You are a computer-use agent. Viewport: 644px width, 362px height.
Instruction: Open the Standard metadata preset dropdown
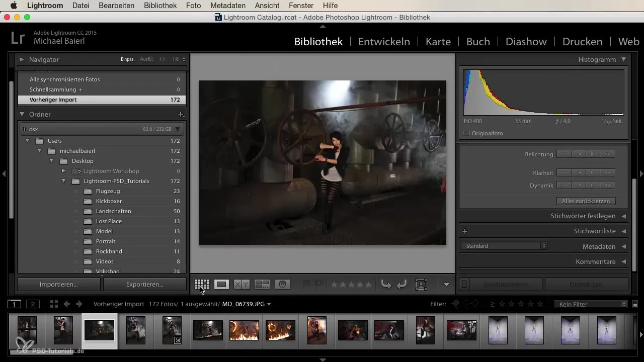[504, 246]
